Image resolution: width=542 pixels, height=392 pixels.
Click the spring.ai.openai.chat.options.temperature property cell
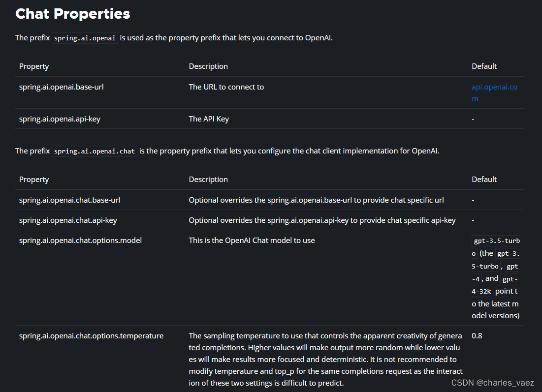(91, 336)
